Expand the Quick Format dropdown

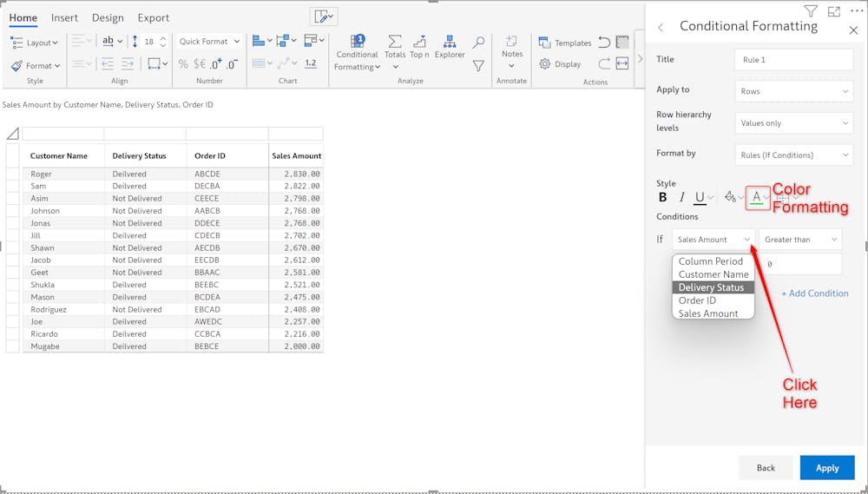[209, 42]
